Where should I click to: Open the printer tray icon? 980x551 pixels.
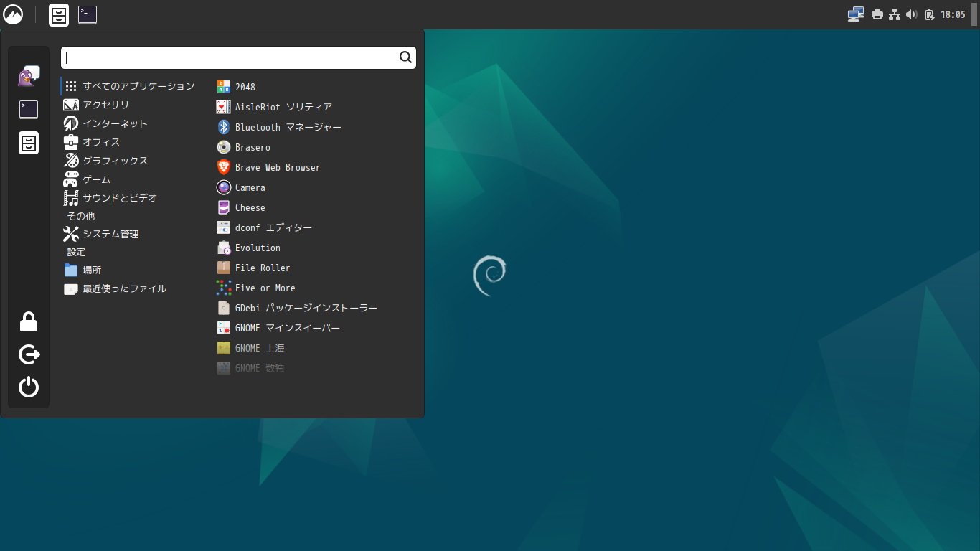[877, 14]
